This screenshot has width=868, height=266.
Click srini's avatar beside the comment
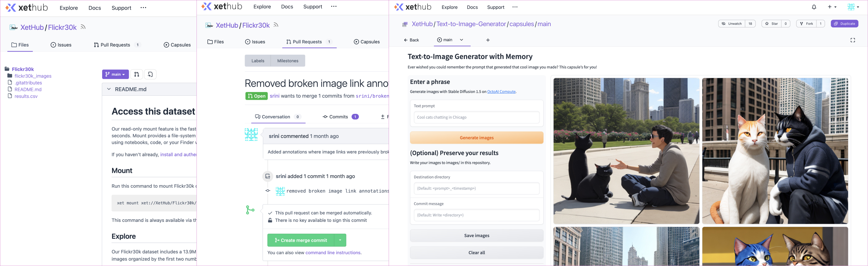(251, 135)
